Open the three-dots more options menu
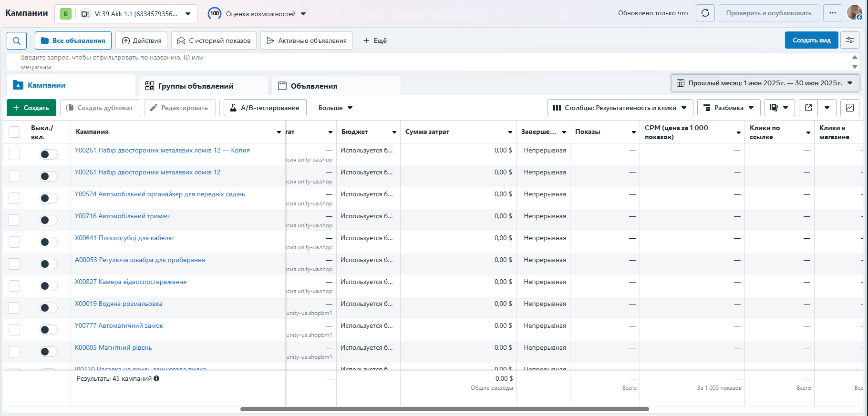This screenshot has width=868, height=416. point(833,13)
